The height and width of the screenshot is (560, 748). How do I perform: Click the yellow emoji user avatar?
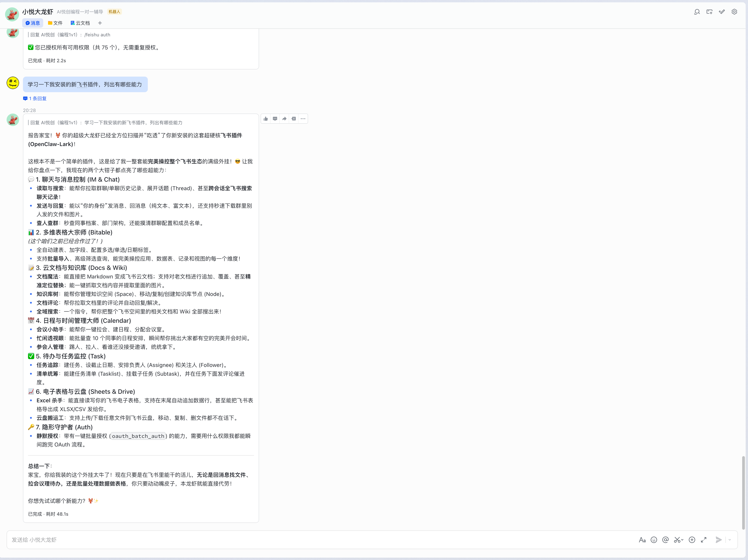click(13, 83)
